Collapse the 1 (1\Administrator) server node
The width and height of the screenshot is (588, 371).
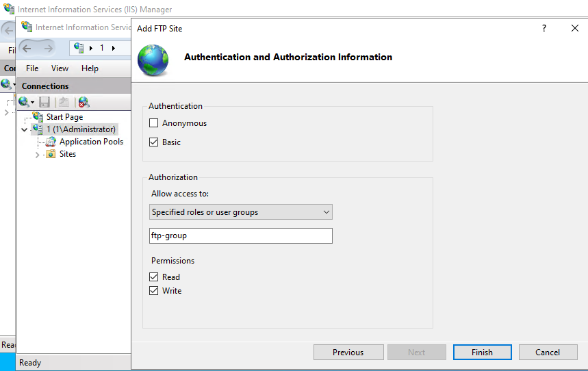click(25, 130)
